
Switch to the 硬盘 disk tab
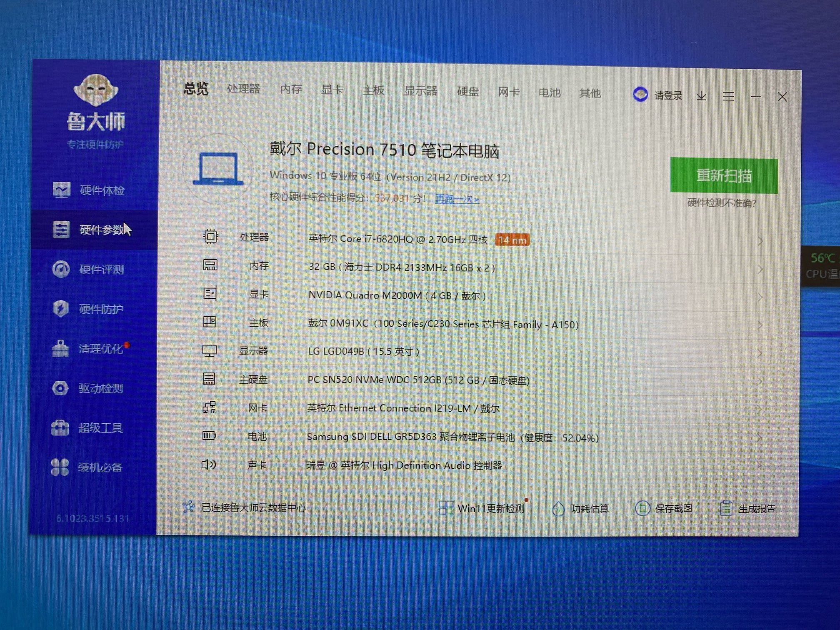click(x=467, y=91)
